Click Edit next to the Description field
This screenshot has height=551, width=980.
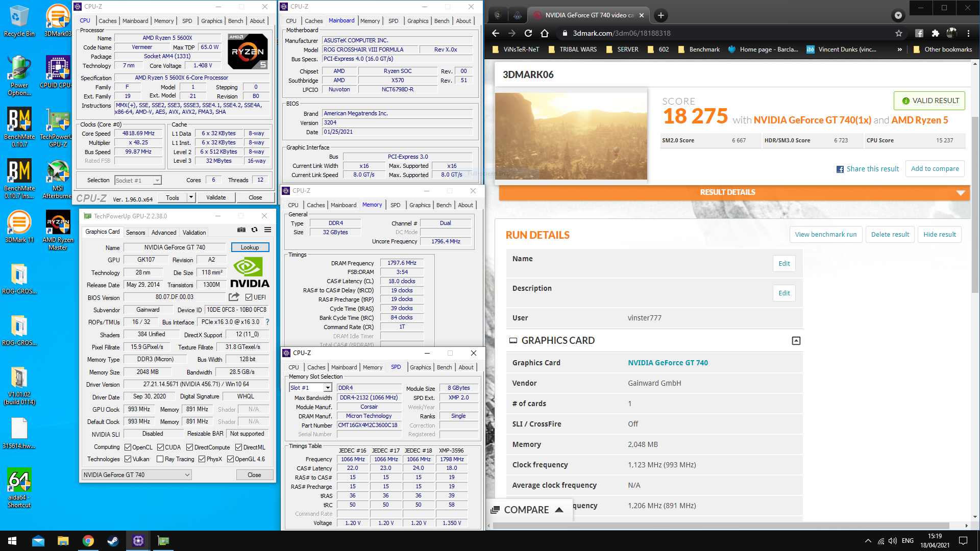point(784,293)
